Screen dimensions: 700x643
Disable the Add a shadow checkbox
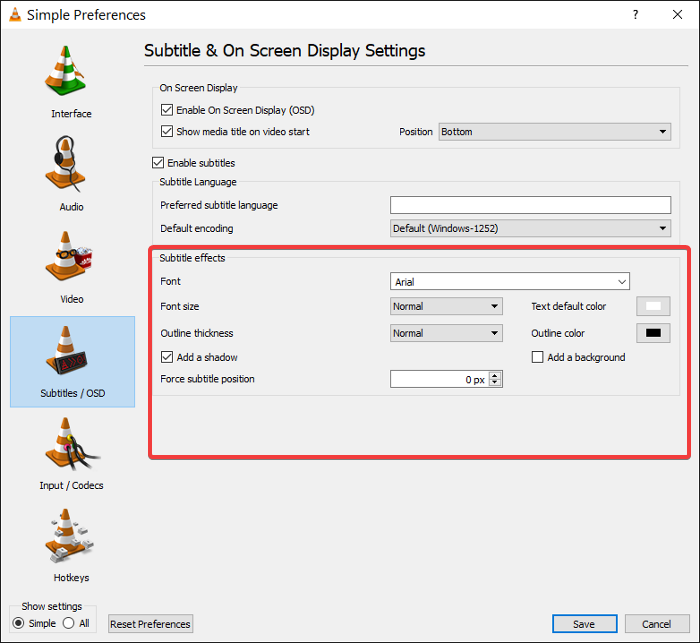167,357
